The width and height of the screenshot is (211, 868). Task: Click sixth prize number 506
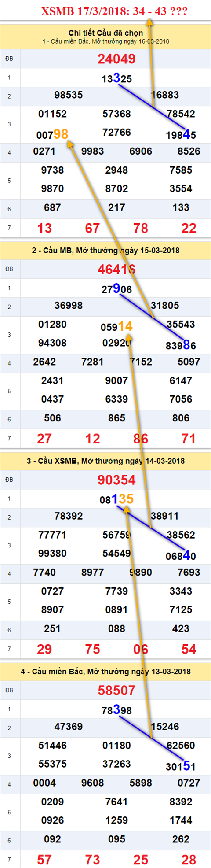(x=52, y=418)
